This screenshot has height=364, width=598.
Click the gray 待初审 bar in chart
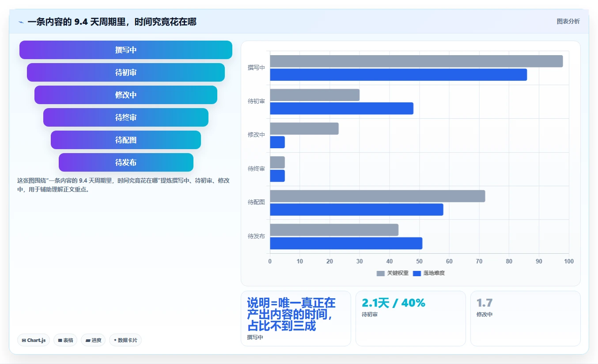click(x=315, y=95)
